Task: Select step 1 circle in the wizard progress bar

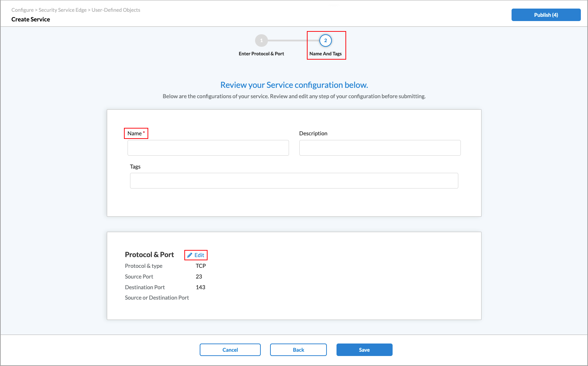Action: [x=261, y=40]
